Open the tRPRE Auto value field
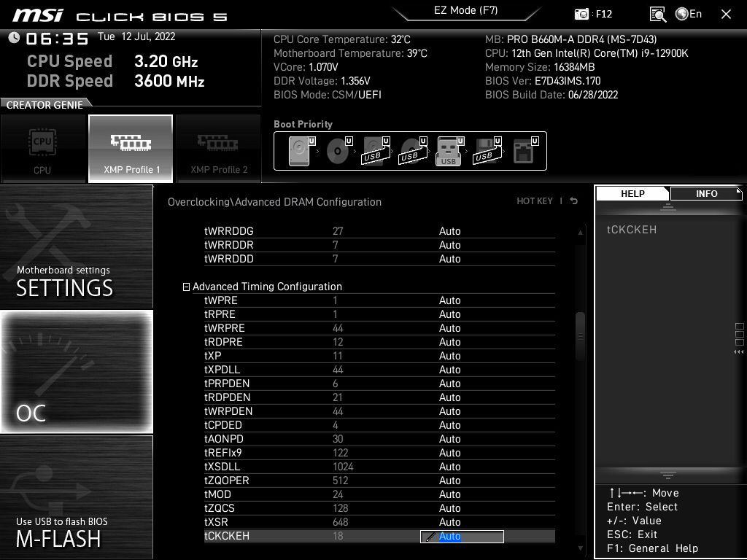Image resolution: width=747 pixels, height=560 pixels. tap(449, 314)
